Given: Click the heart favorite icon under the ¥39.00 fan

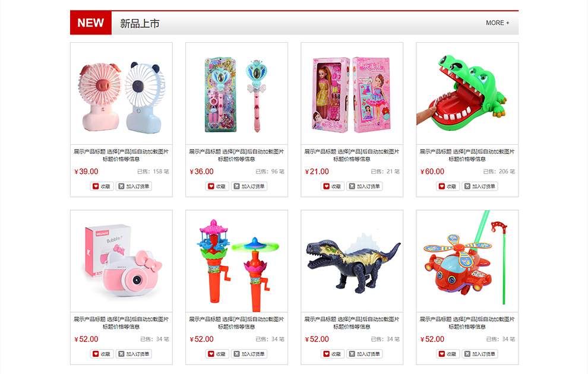Looking at the screenshot, I should pyautogui.click(x=96, y=186).
